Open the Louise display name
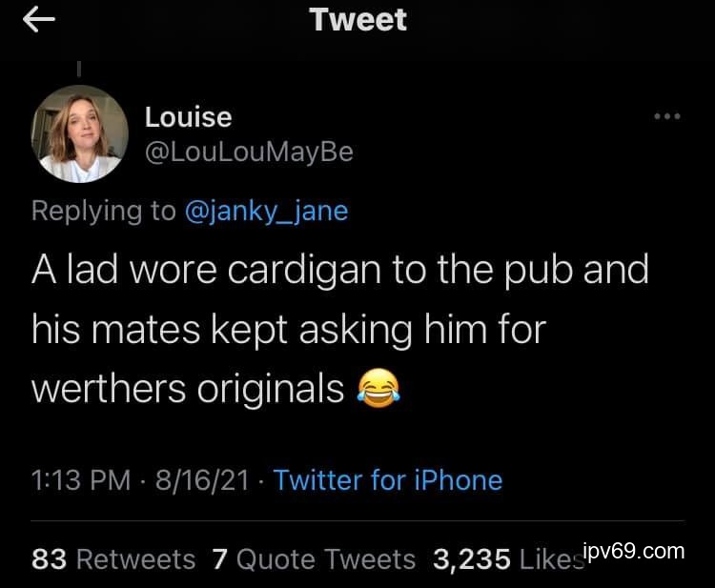The height and width of the screenshot is (588, 715). pos(188,117)
